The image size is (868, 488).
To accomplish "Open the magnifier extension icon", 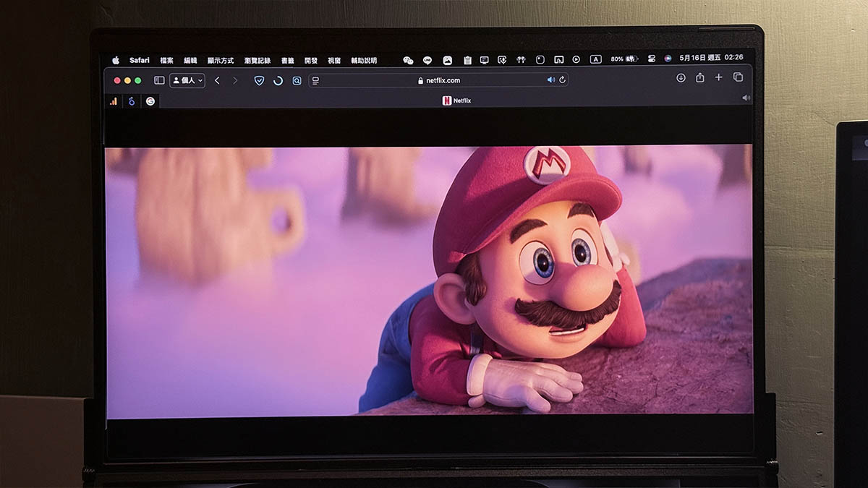I will click(297, 80).
